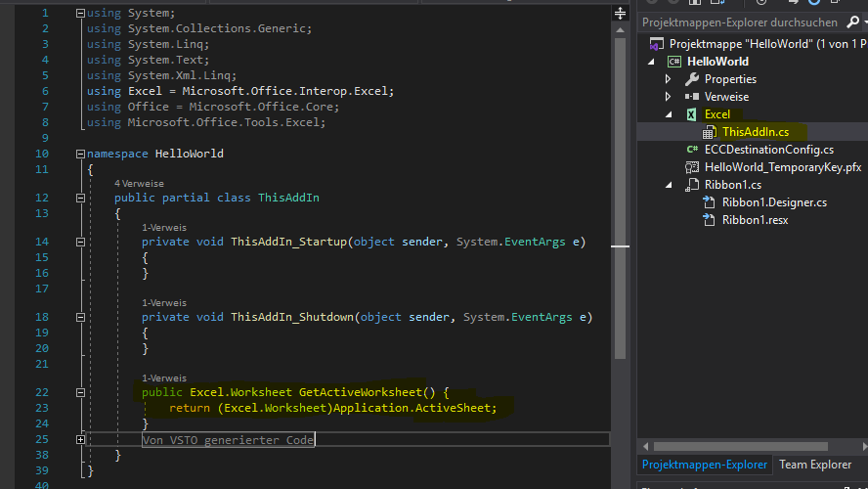Image resolution: width=868 pixels, height=489 pixels.
Task: Click the certificate icon of HelloWorld_TemporaryKey.pfx
Action: point(692,167)
